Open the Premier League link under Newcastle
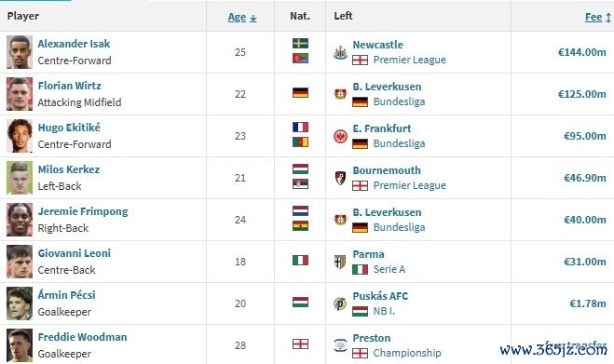Image resolution: width=614 pixels, height=364 pixels. coord(409,60)
